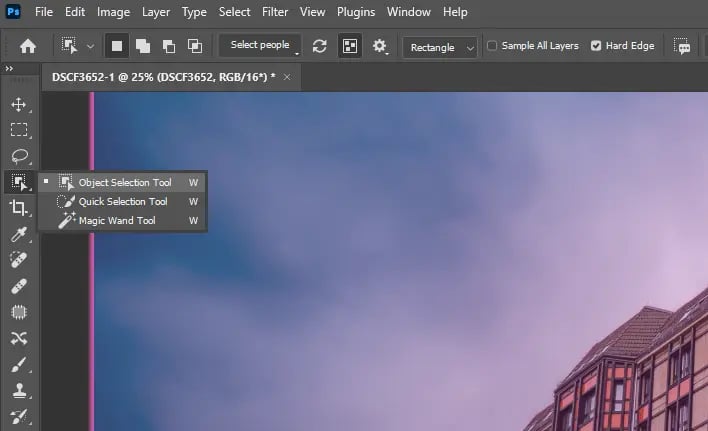Screen dimensions: 708x431
Task: Expand the toolbar double-arrow
Action: click(x=9, y=69)
